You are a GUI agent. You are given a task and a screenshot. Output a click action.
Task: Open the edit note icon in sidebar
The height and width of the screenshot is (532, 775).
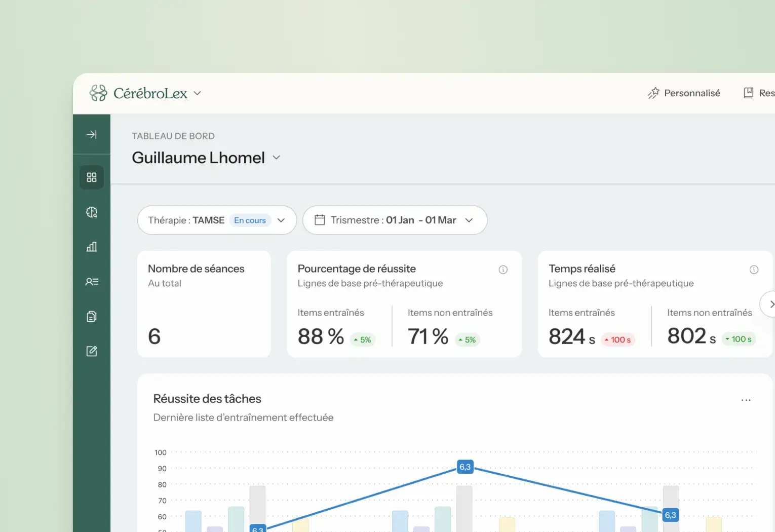coord(92,351)
